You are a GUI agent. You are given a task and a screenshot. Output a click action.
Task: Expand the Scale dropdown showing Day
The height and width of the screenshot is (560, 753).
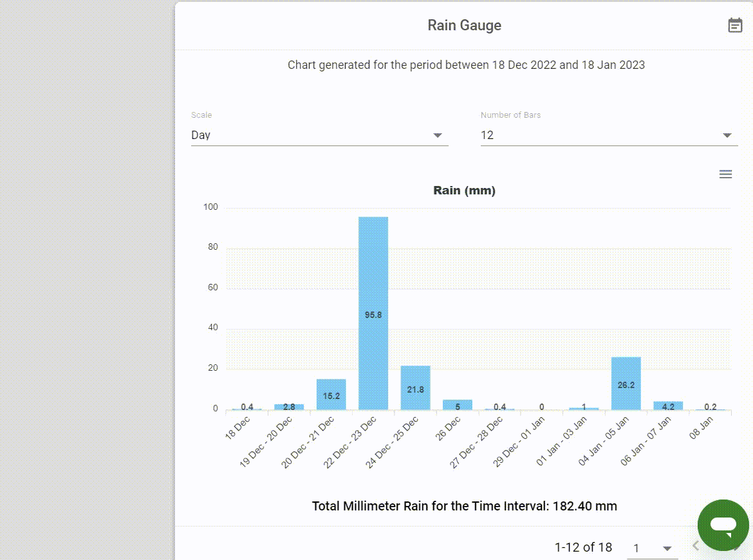click(x=319, y=135)
